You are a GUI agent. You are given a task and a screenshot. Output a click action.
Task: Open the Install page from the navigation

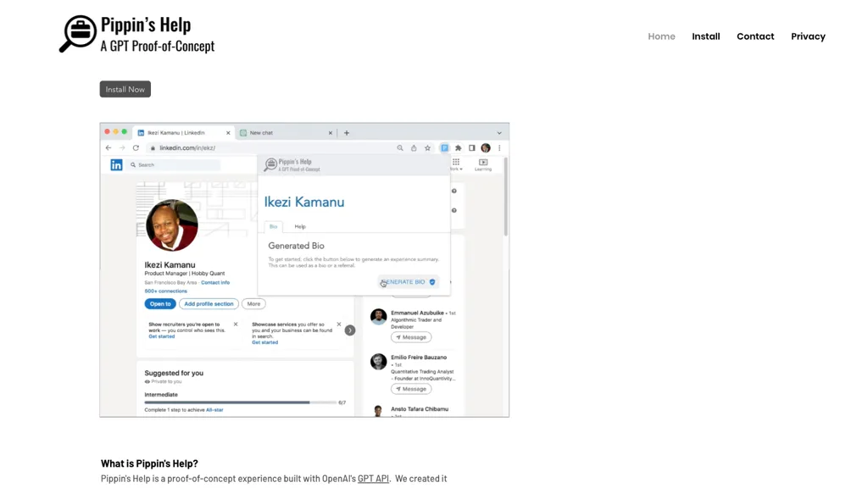tap(706, 36)
